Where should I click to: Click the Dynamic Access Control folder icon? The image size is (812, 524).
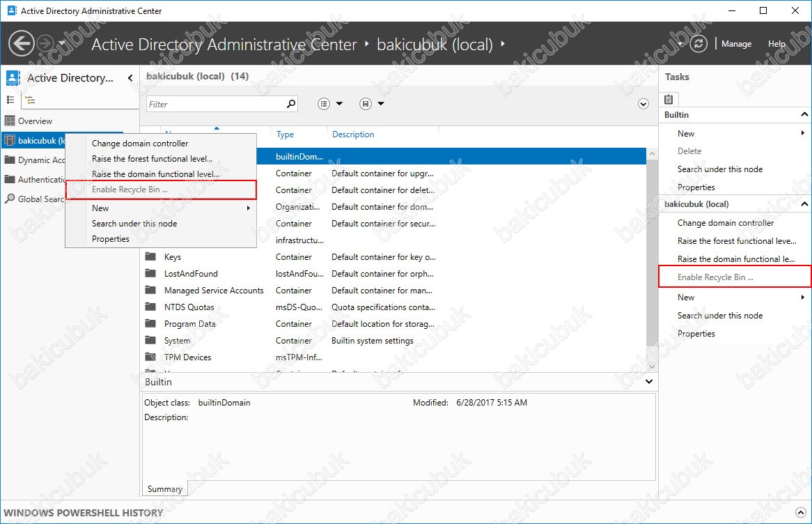[x=9, y=160]
